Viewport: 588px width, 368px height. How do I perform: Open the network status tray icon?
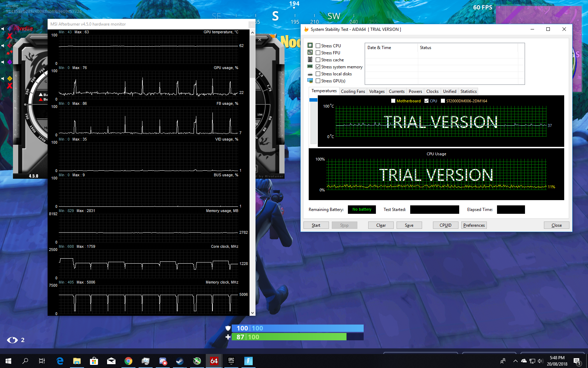point(532,361)
